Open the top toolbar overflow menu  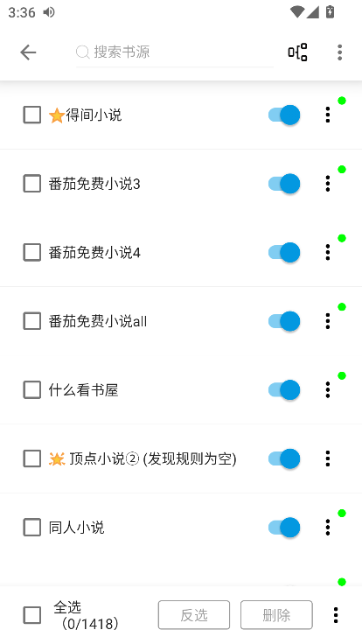339,52
